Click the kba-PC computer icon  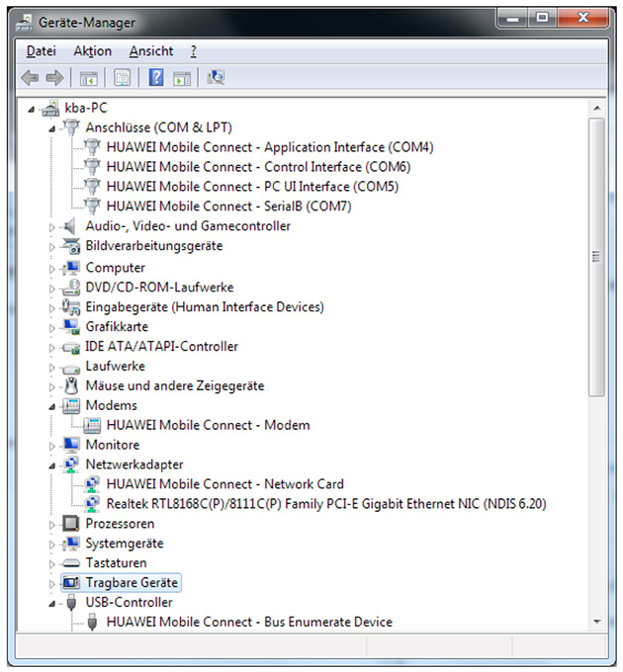pos(50,108)
